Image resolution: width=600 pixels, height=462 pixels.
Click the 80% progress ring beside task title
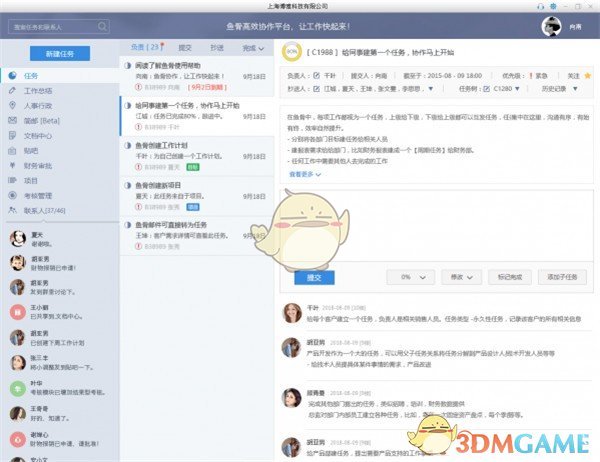(292, 52)
